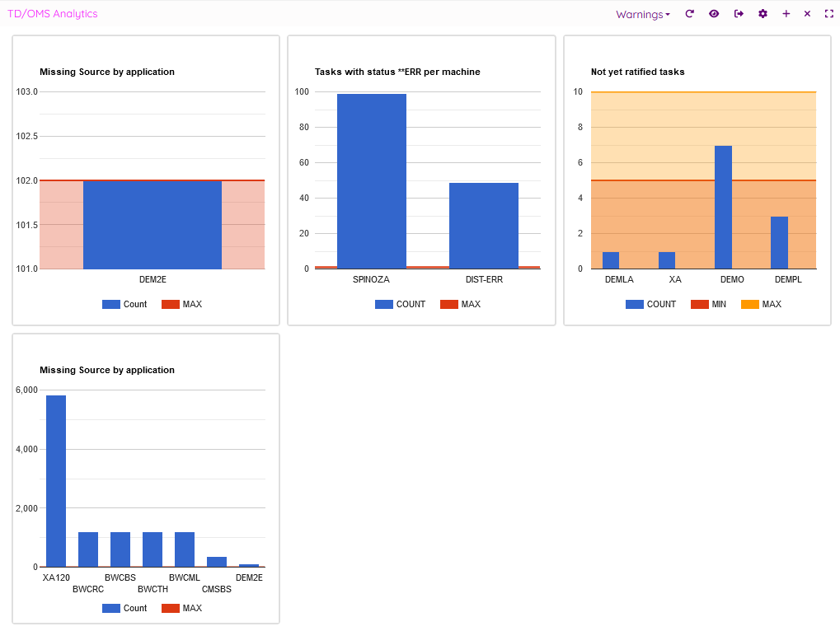The image size is (840, 631).
Task: Click the TD/OMS Analytics title
Action: 53,14
